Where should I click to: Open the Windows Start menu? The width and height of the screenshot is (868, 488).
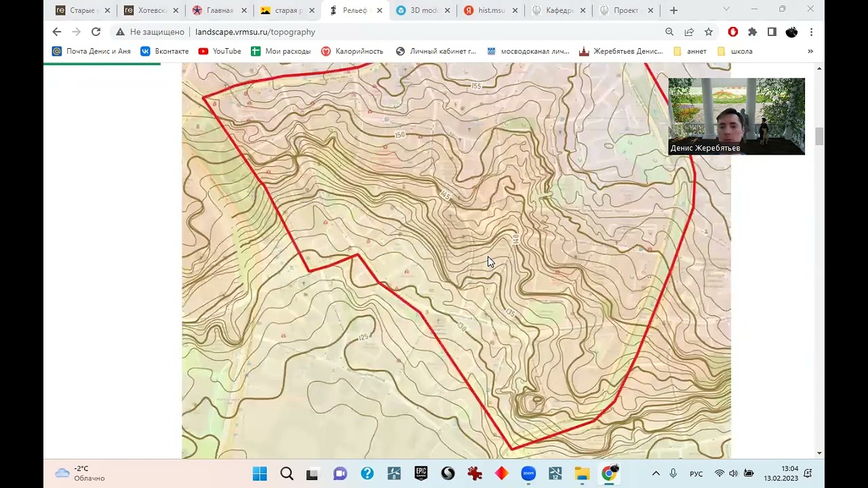[x=260, y=474]
